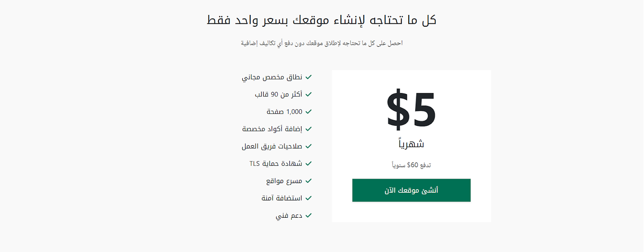Click the checkmark beside نطاق مخصص مجاني
Image resolution: width=644 pixels, height=252 pixels.
click(x=309, y=77)
